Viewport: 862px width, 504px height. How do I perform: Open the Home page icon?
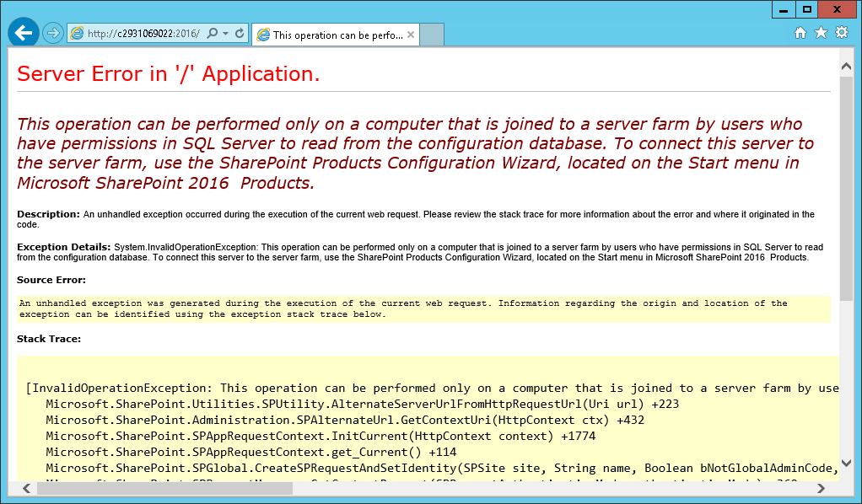point(801,33)
